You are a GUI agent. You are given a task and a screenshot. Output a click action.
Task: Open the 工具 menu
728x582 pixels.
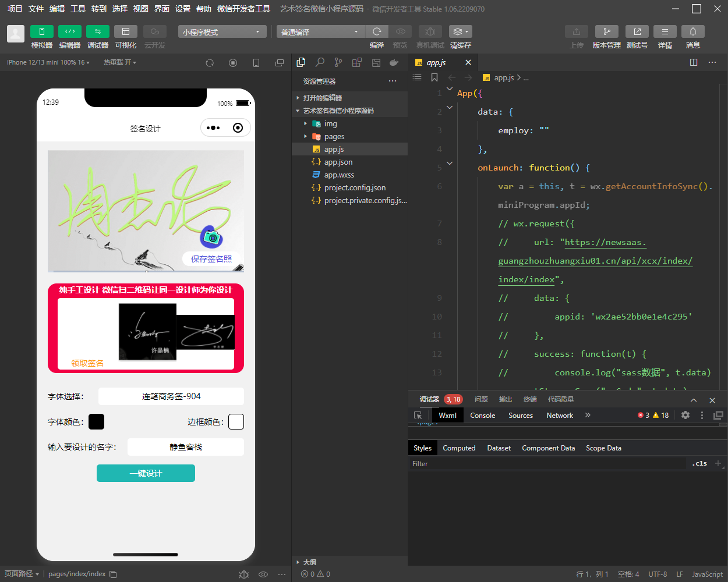tap(78, 9)
